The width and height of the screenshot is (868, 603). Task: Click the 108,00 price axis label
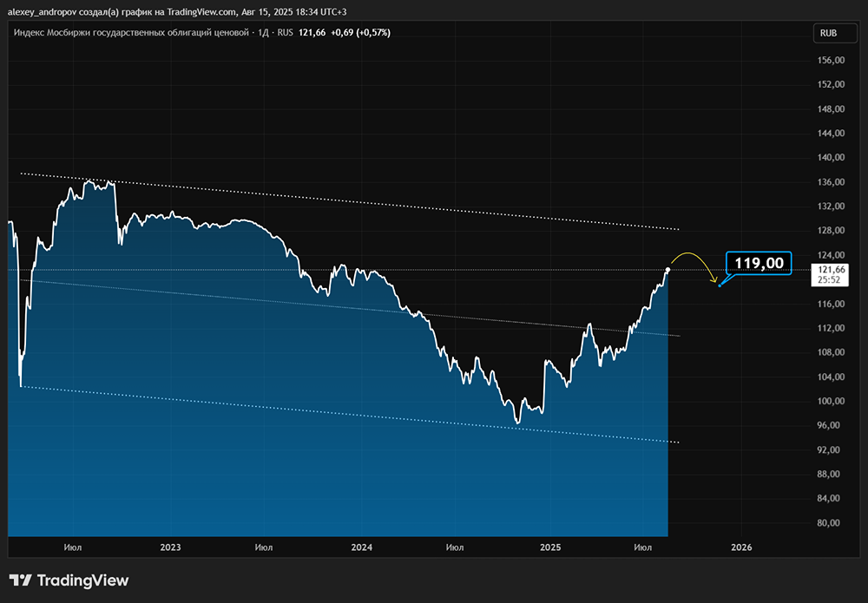point(831,352)
